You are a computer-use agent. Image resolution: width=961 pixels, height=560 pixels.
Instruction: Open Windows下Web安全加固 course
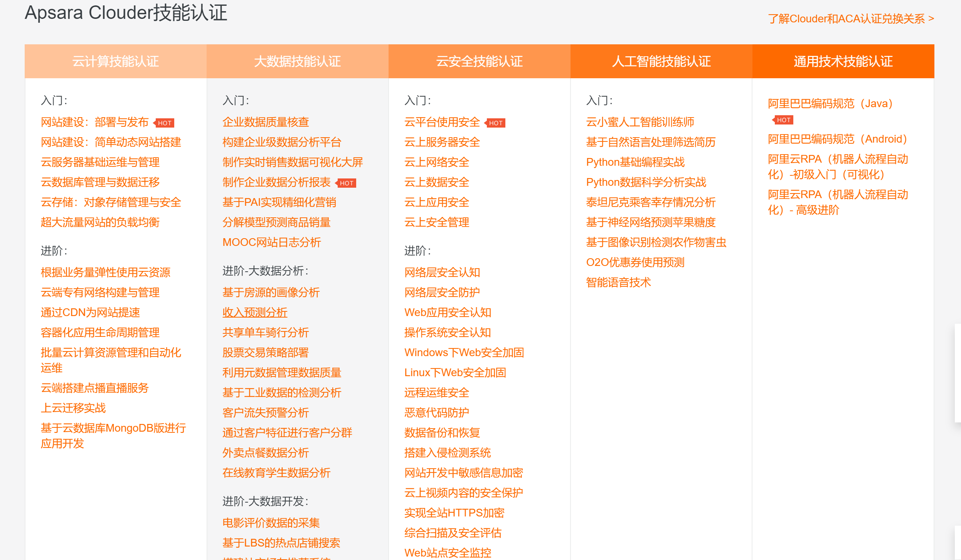[x=464, y=352]
